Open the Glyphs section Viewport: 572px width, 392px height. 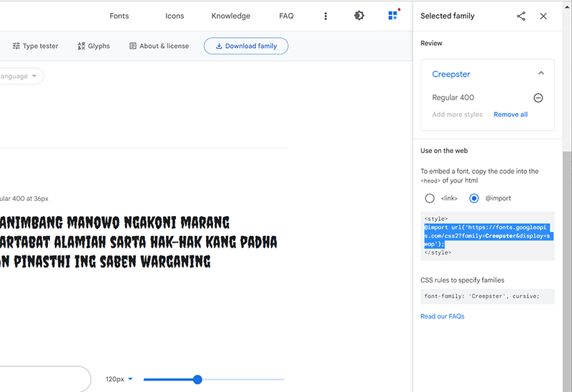(94, 46)
